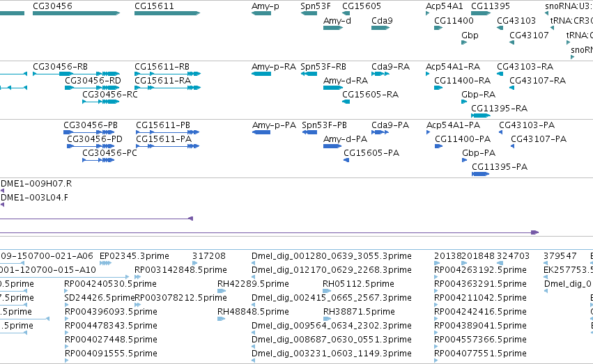
Task: Select the CG11400 gene label
Action: [454, 21]
